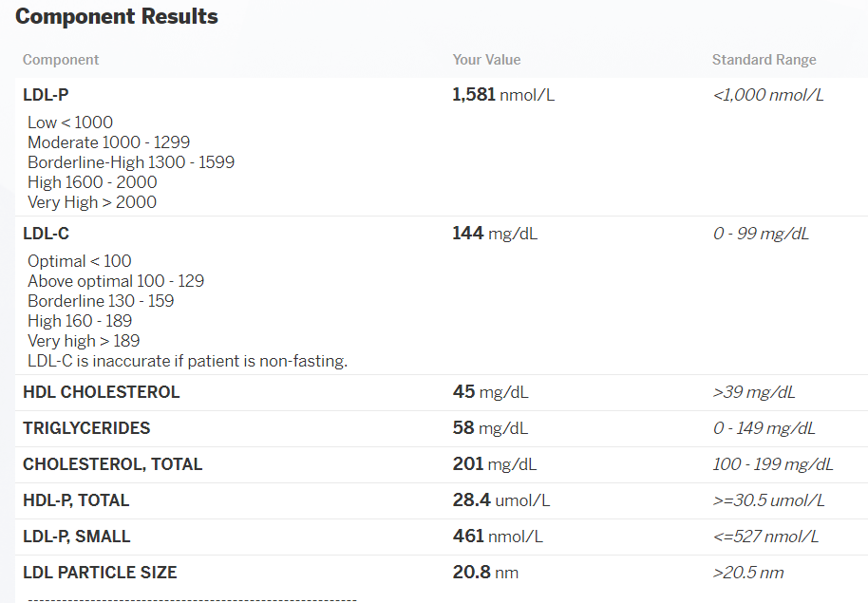The height and width of the screenshot is (603, 868).
Task: Select the CHOLESTEROL, TOTAL row label
Action: (x=112, y=464)
